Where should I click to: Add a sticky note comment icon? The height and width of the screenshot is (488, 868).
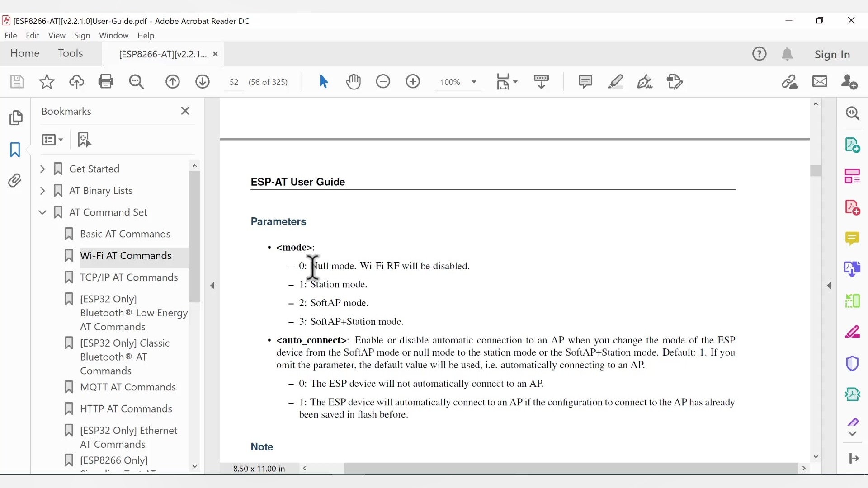pyautogui.click(x=585, y=82)
